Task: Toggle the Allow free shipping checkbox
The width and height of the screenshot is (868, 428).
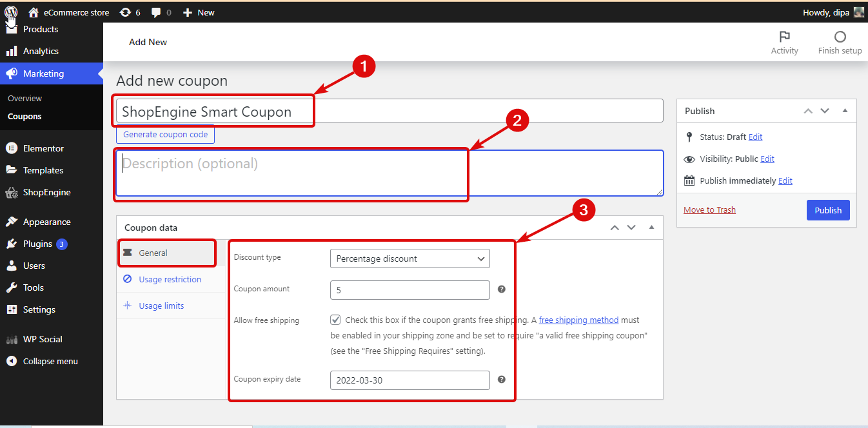Action: 335,320
